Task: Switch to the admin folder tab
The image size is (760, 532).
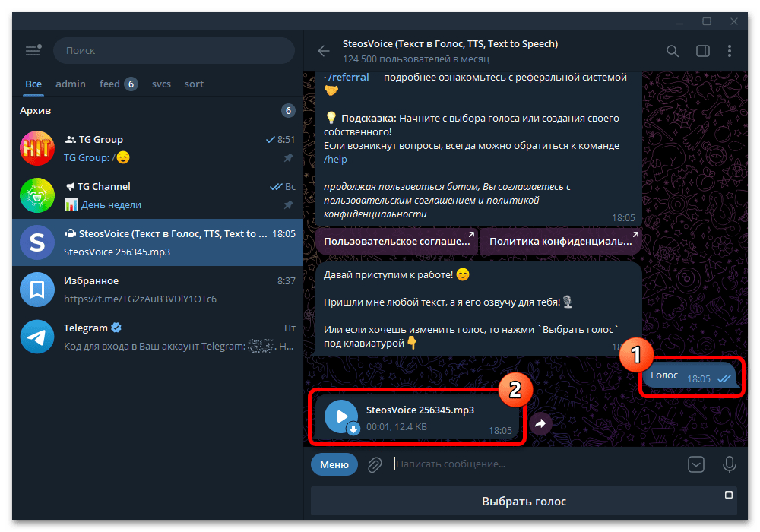Action: (70, 84)
